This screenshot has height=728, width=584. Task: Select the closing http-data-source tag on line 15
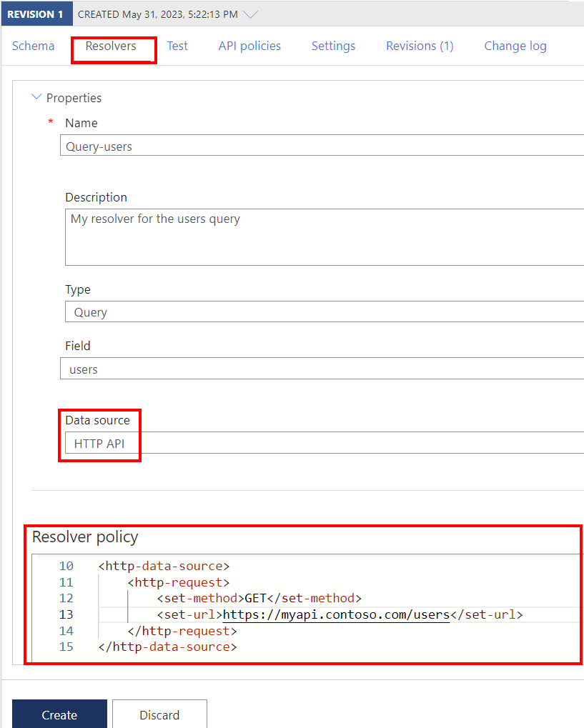point(168,647)
